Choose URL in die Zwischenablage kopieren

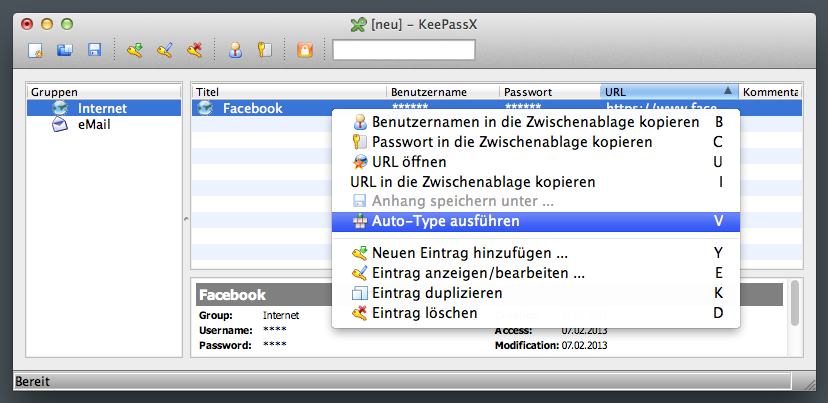pyautogui.click(x=536, y=182)
